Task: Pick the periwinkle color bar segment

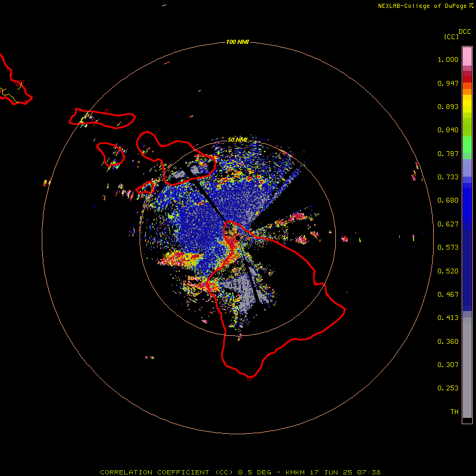Action: [x=467, y=168]
